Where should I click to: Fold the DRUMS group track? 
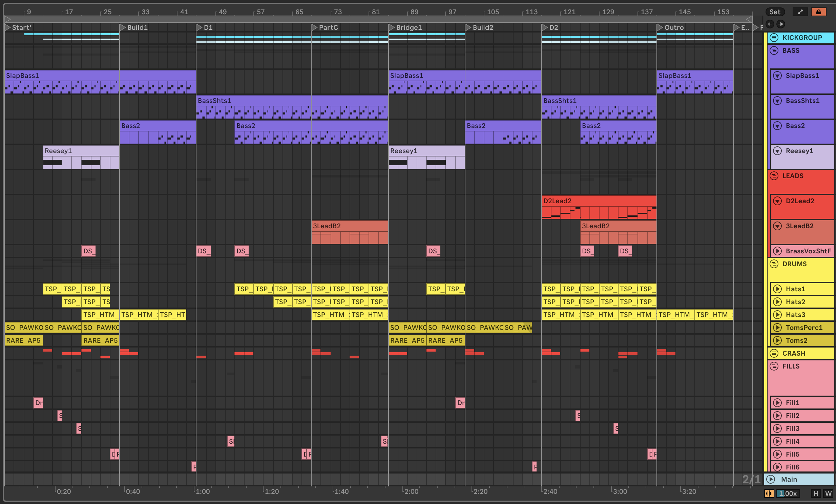click(774, 264)
